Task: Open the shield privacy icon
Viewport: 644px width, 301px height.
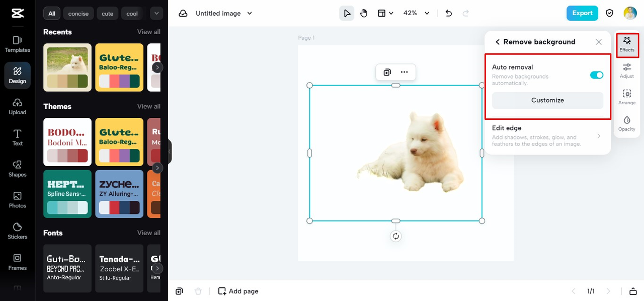Action: click(x=609, y=13)
